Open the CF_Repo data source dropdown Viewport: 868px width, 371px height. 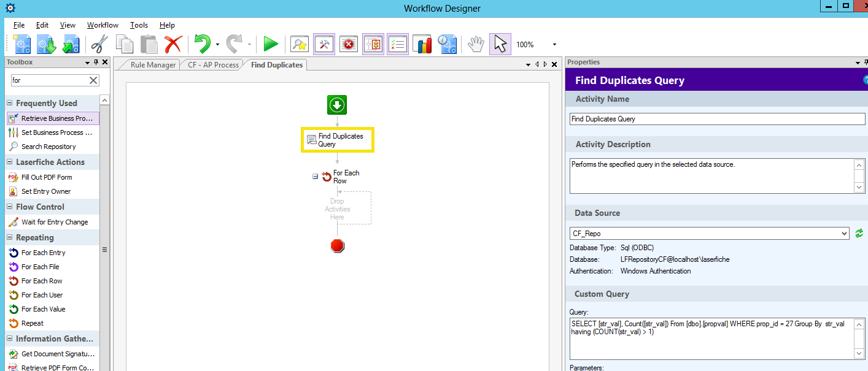[845, 234]
